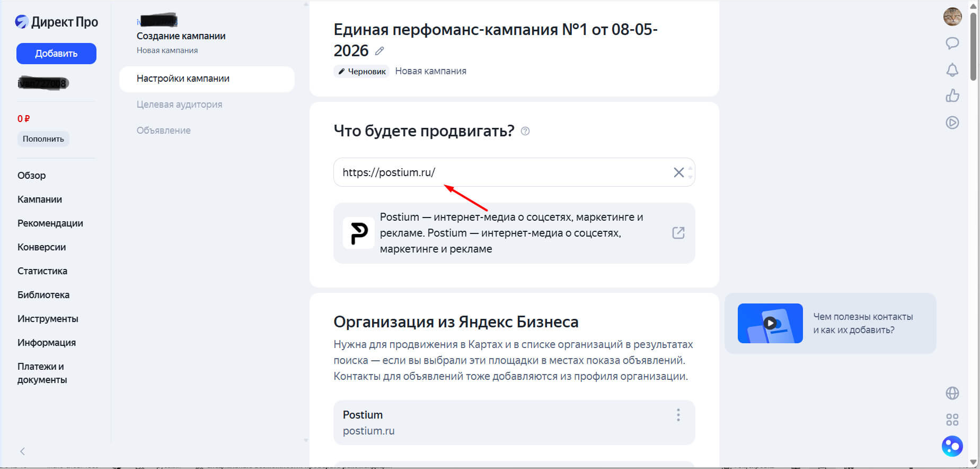Select the Настройки кампании step
The image size is (980, 469).
pos(207,79)
